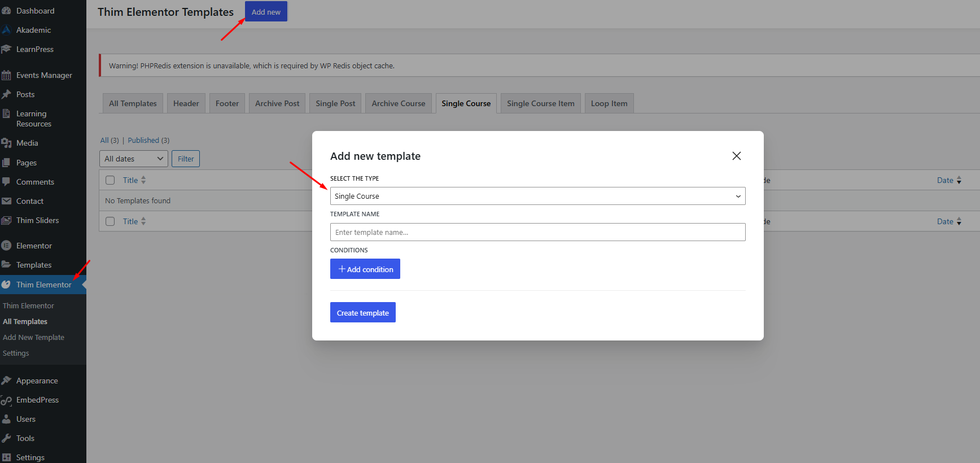The height and width of the screenshot is (463, 980).
Task: Click the Comments speech bubble icon
Action: click(6, 182)
